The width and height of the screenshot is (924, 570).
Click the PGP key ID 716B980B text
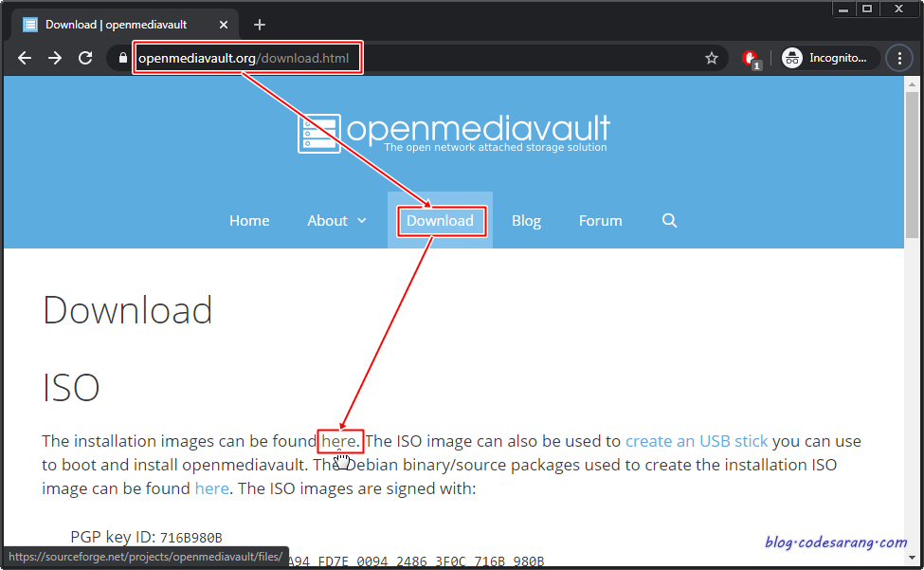[146, 537]
